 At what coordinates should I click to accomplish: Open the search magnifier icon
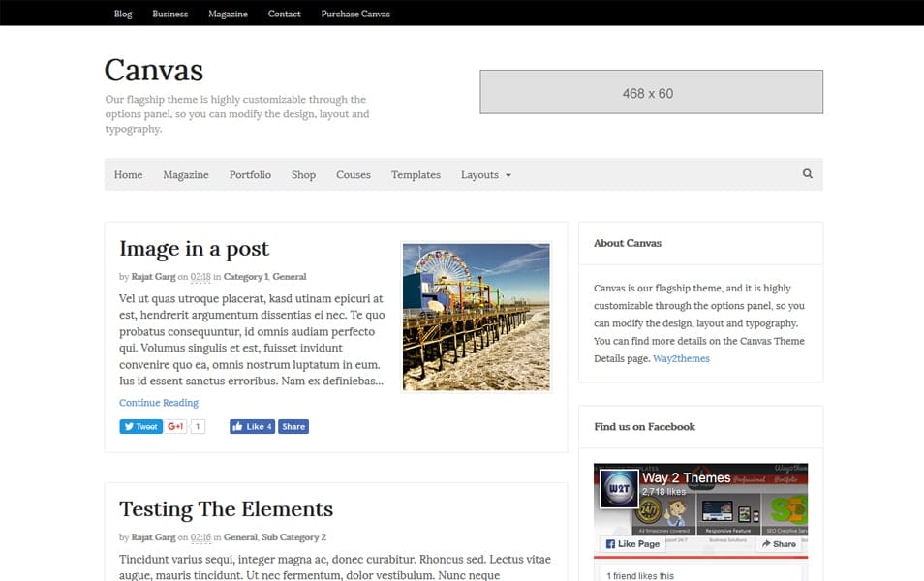pos(807,174)
